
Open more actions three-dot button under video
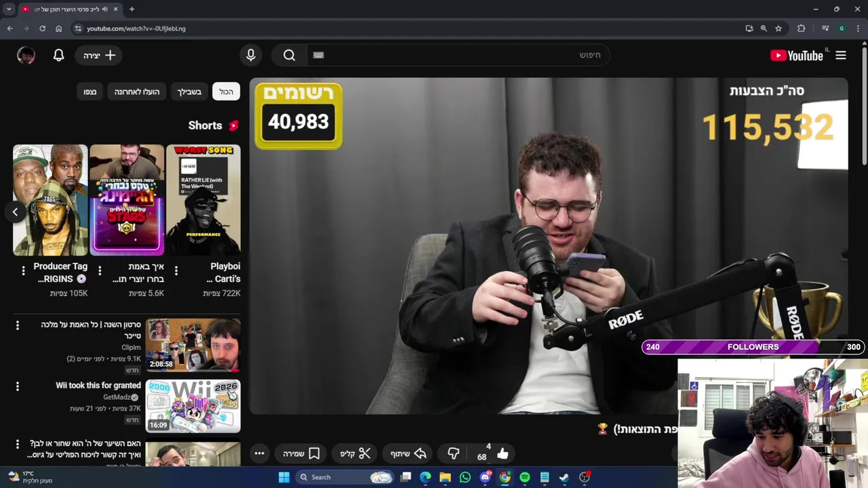[x=259, y=453]
